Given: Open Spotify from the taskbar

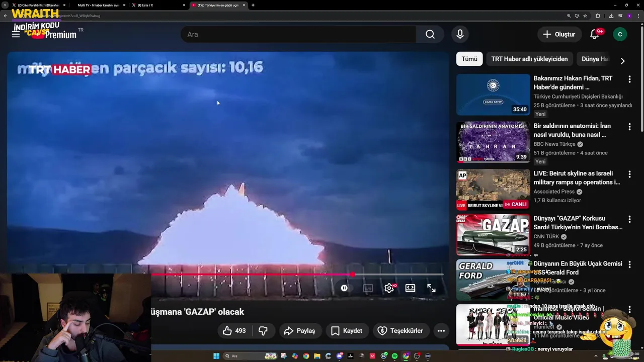Looking at the screenshot, I should pos(394,356).
